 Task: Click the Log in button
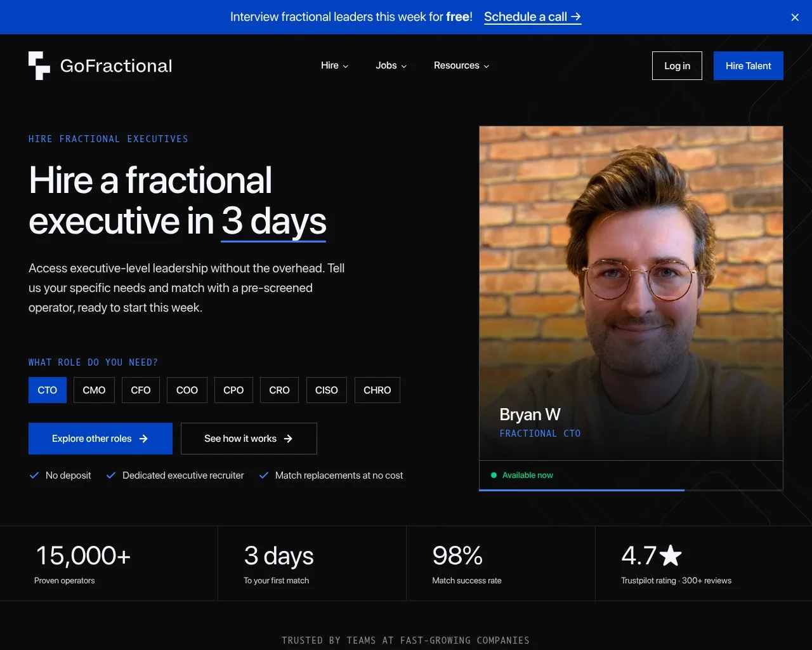(x=677, y=65)
